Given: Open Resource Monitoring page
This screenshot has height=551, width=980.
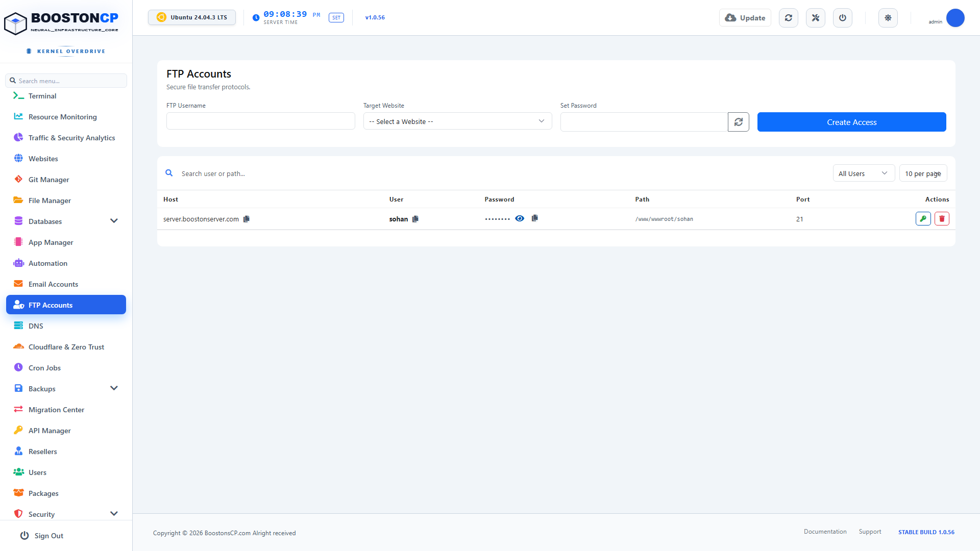Looking at the screenshot, I should point(66,117).
